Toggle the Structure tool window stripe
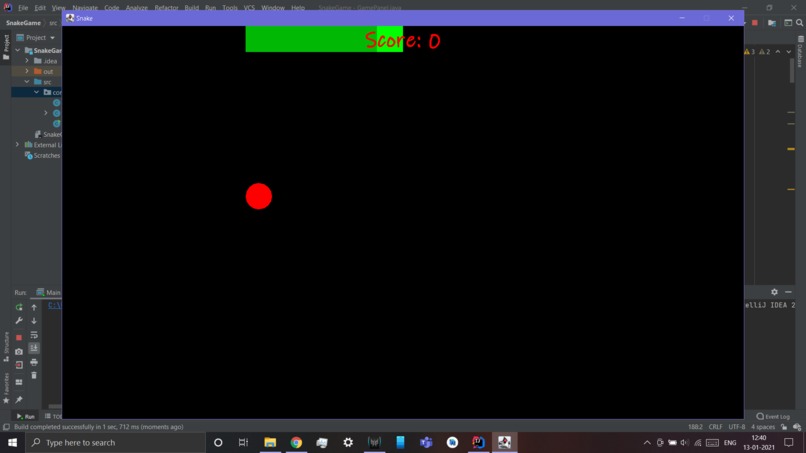This screenshot has height=453, width=806. [x=6, y=347]
